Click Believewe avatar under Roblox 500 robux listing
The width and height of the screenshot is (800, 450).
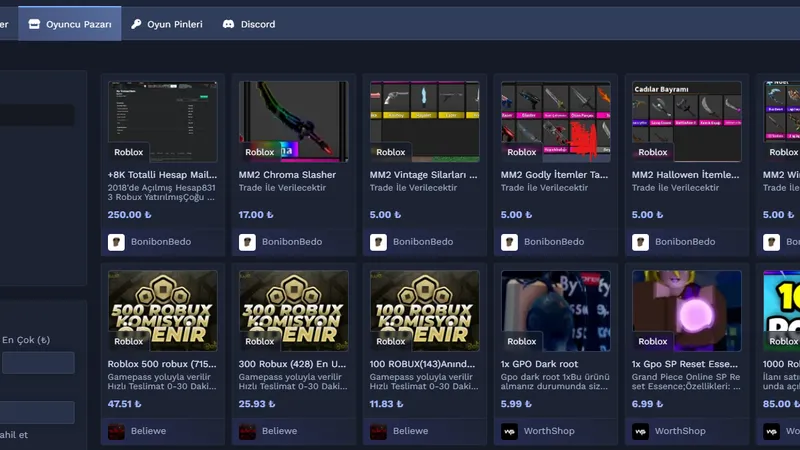116,431
